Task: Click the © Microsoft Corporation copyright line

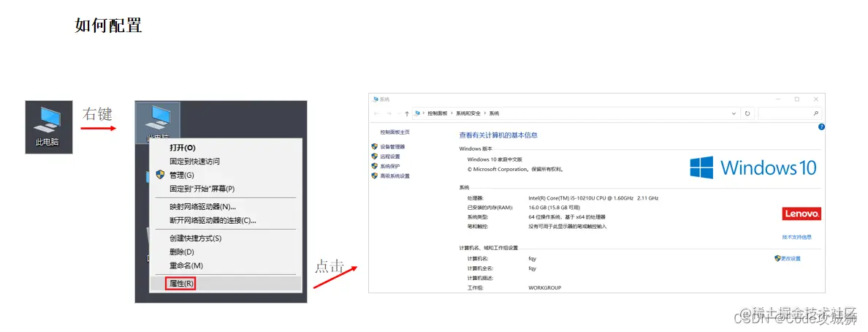Action: click(515, 169)
